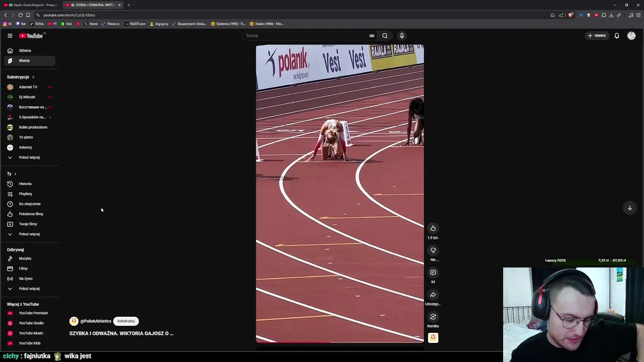Close the SZYBKA I ODWAŻNA tab
Image resolution: width=644 pixels, height=362 pixels.
pyautogui.click(x=119, y=5)
